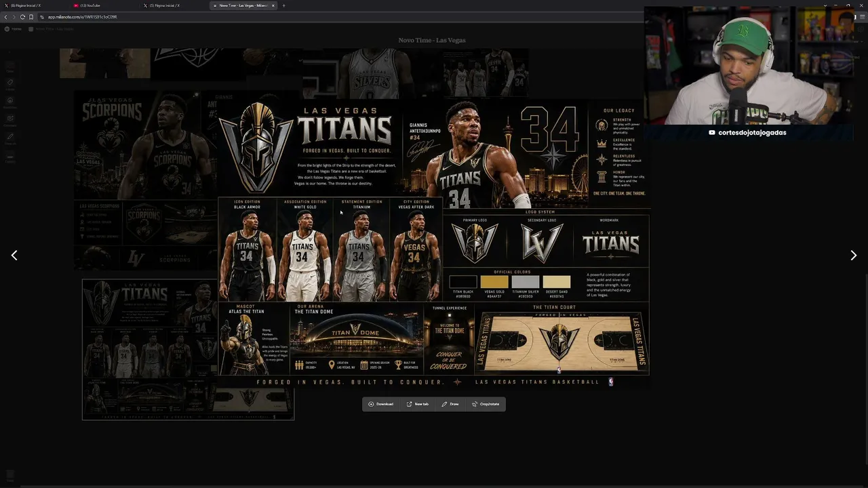The image size is (868, 488).
Task: Download the Titans image
Action: [381, 404]
